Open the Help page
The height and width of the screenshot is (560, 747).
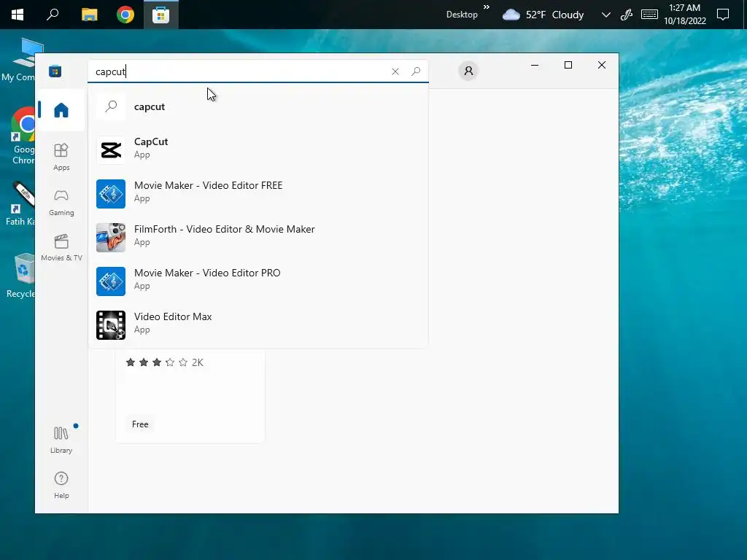click(x=61, y=485)
